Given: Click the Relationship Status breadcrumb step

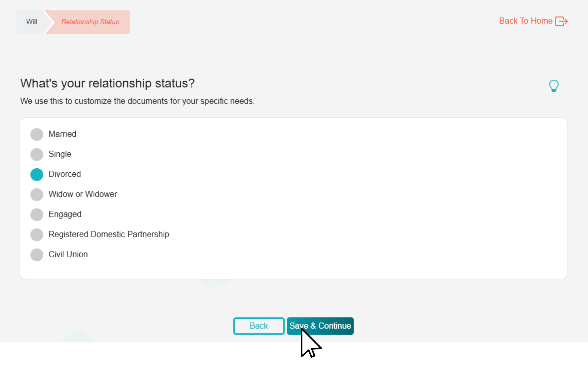Looking at the screenshot, I should click(x=90, y=22).
